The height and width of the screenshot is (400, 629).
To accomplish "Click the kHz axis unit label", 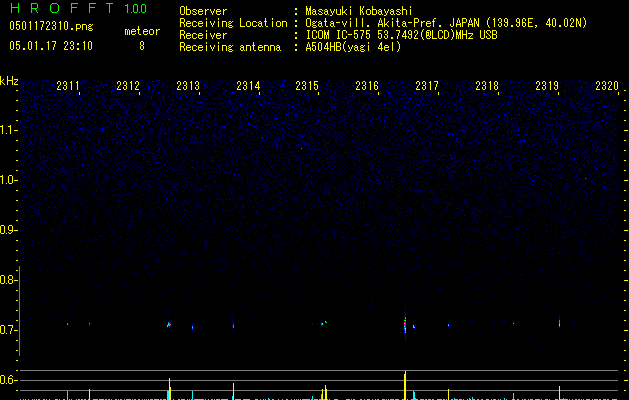I will [9, 81].
